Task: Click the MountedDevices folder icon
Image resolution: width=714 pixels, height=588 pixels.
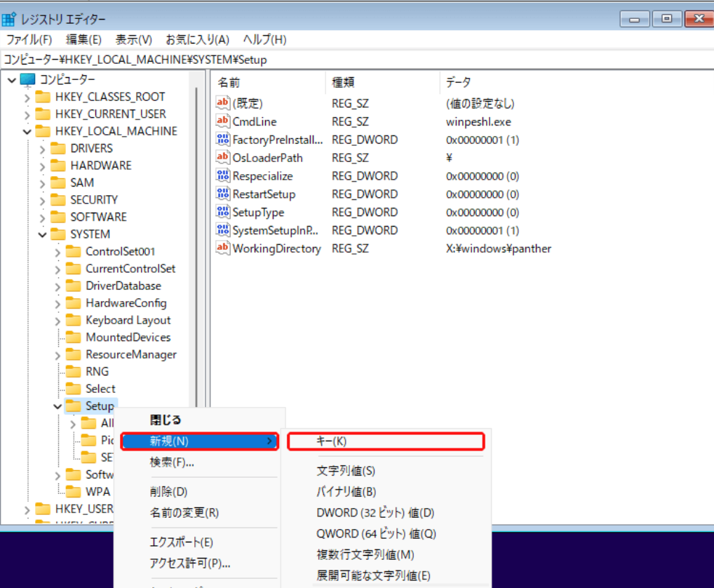Action: (74, 337)
